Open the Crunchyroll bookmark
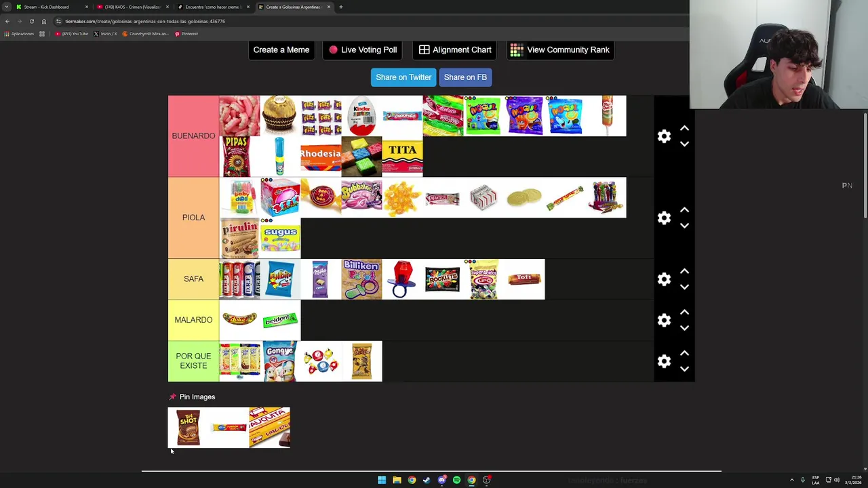The image size is (868, 488). pyautogui.click(x=146, y=34)
